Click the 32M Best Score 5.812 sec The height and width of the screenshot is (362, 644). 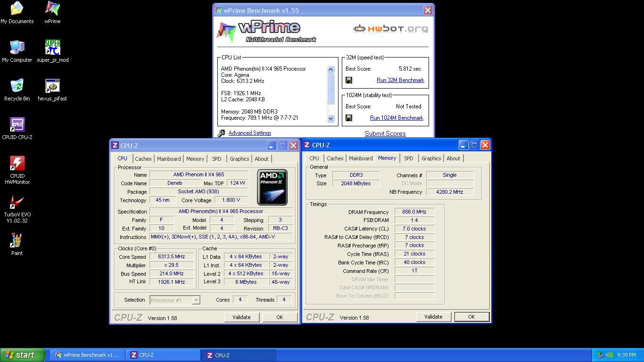tap(410, 69)
